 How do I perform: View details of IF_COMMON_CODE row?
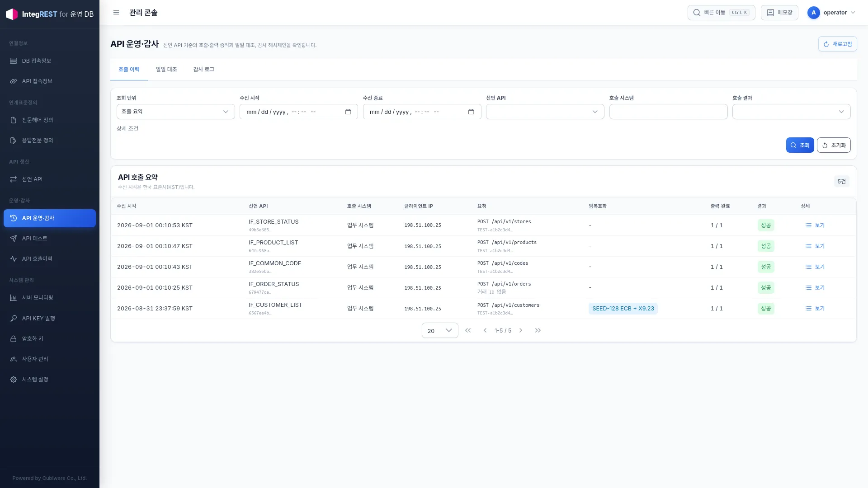pos(815,267)
